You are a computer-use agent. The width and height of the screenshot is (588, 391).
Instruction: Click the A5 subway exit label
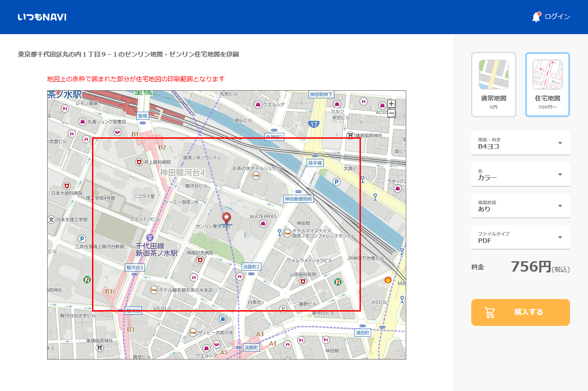click(224, 352)
